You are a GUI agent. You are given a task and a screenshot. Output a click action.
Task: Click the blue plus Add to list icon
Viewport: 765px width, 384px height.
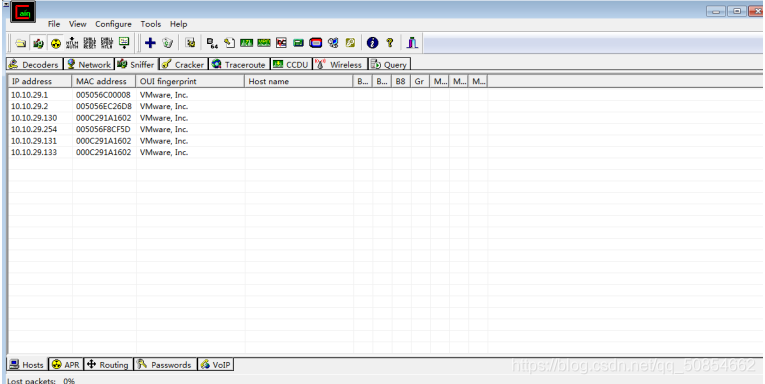tap(150, 43)
